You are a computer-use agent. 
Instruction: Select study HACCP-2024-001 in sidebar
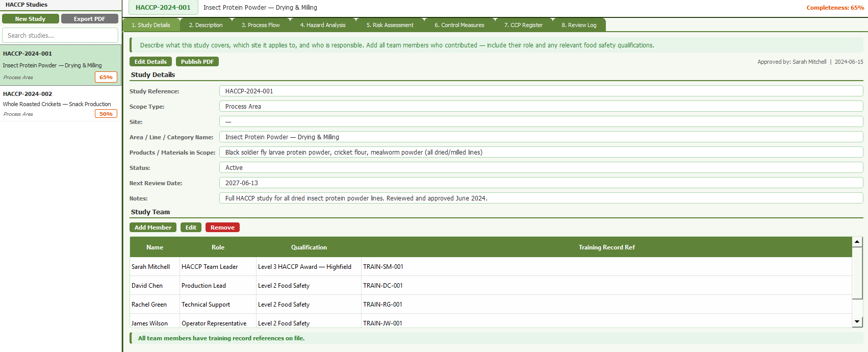(x=60, y=65)
